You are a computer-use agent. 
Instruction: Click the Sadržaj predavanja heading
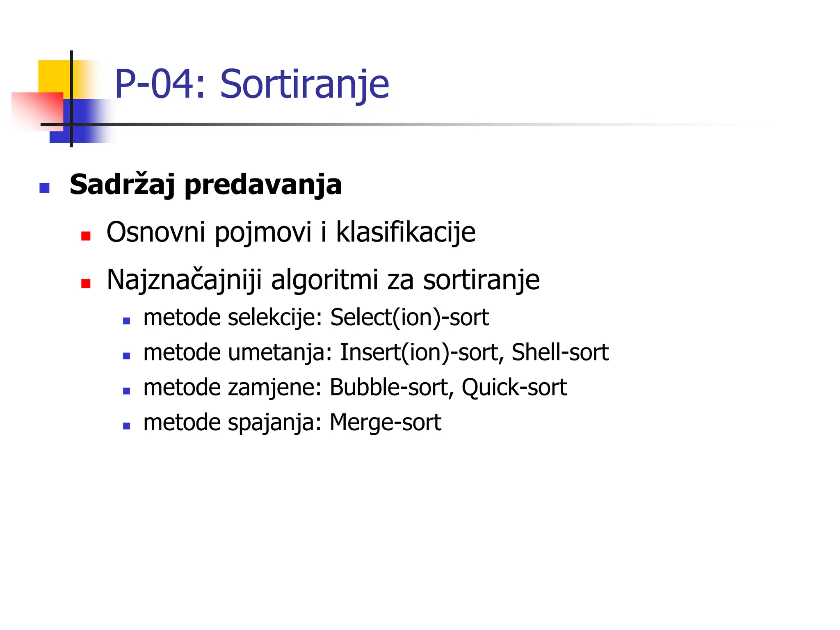point(205,185)
